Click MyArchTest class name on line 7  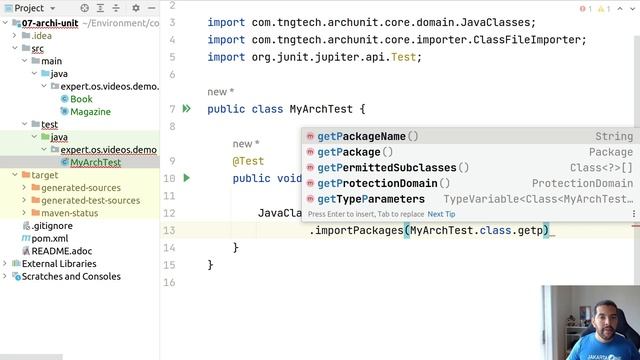pyautogui.click(x=321, y=109)
